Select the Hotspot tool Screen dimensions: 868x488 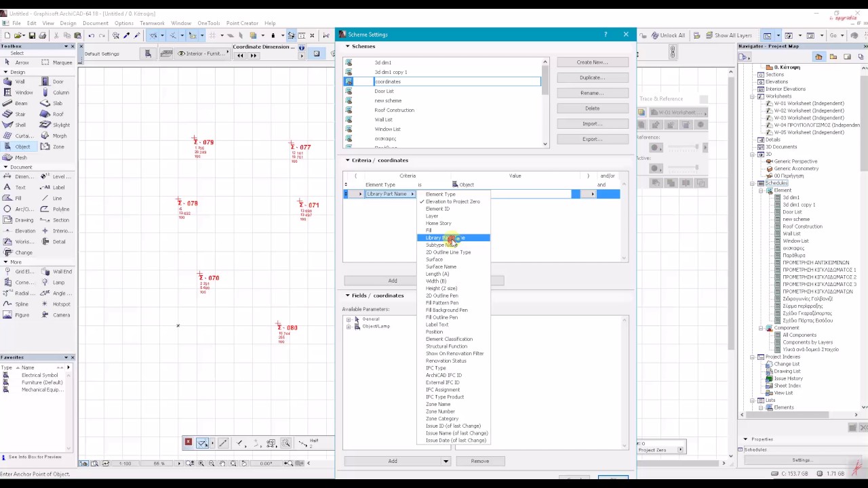(56, 304)
